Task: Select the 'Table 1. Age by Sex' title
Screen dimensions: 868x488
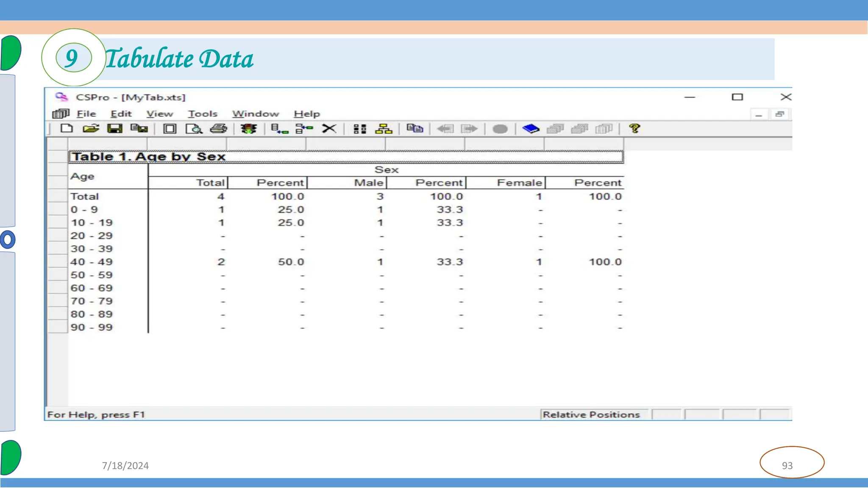Action: click(x=346, y=157)
